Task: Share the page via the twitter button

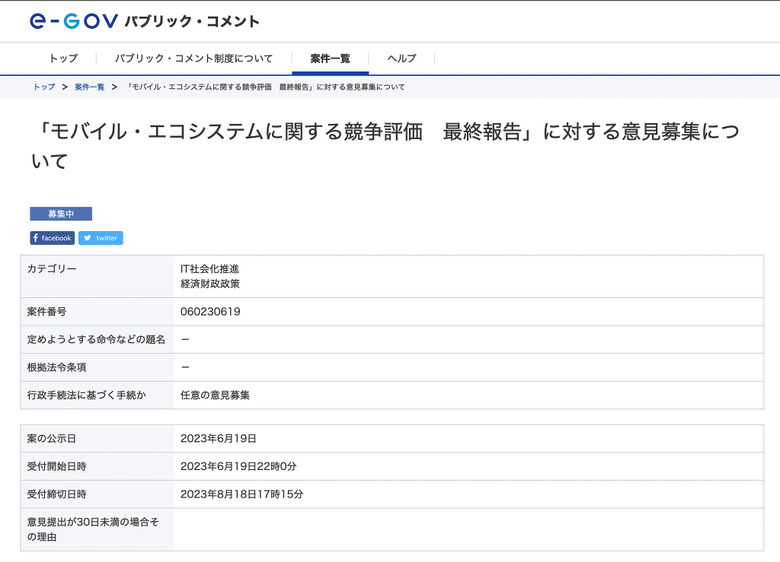Action: pos(101,238)
